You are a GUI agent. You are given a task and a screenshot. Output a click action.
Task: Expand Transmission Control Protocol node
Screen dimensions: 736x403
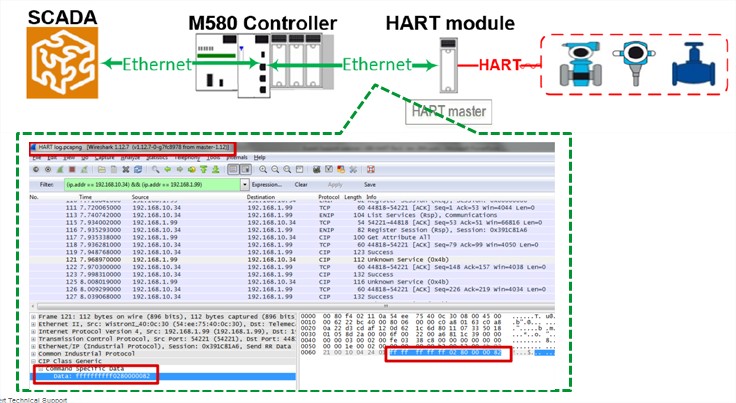[33, 339]
